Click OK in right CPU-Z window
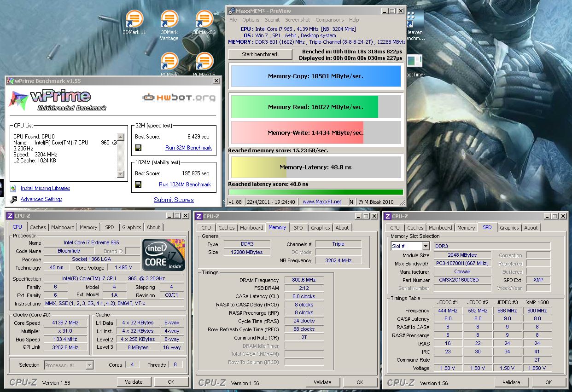This screenshot has height=392, width=572. pyautogui.click(x=549, y=382)
